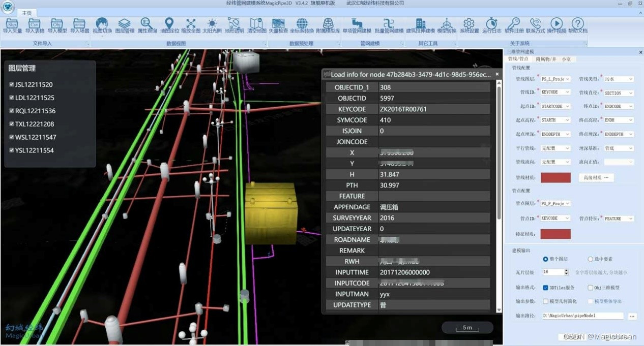The height and width of the screenshot is (346, 644).
Task: Click the 高级材质 ··· button
Action: click(x=596, y=177)
